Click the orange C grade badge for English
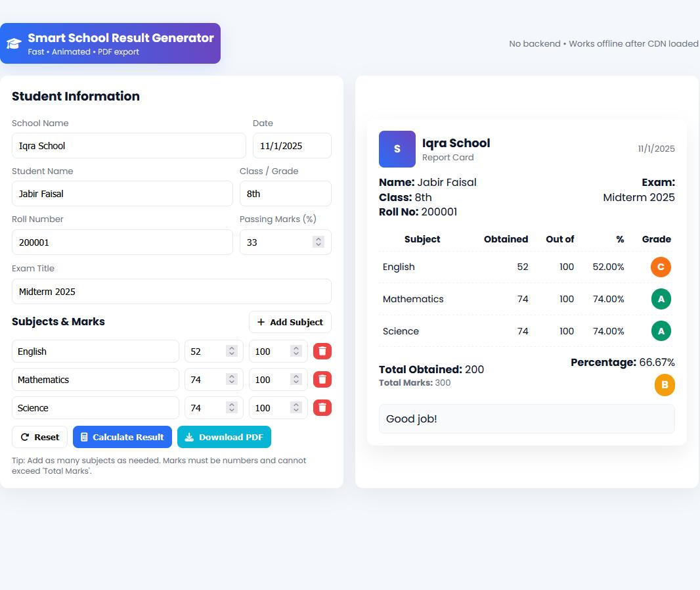Viewport: 700px width, 590px height. 661,267
